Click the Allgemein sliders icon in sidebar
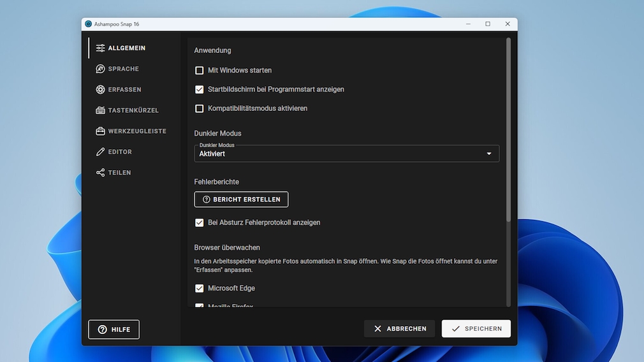The width and height of the screenshot is (644, 362). [100, 48]
